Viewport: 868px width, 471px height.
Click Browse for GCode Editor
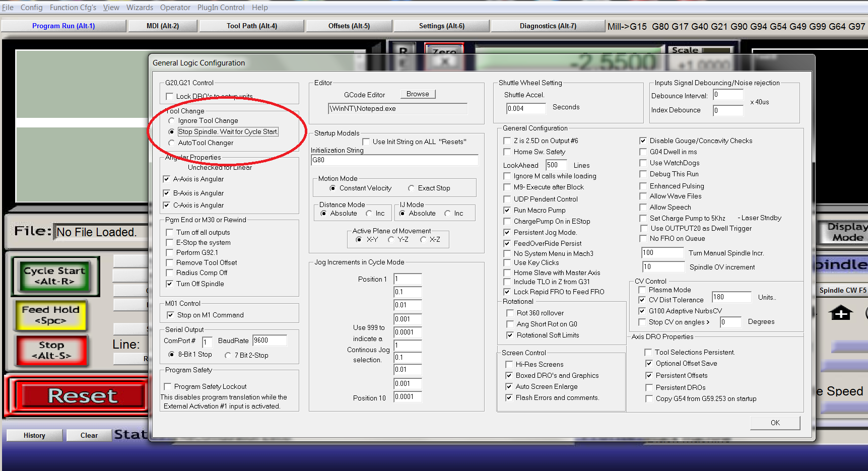pos(418,94)
